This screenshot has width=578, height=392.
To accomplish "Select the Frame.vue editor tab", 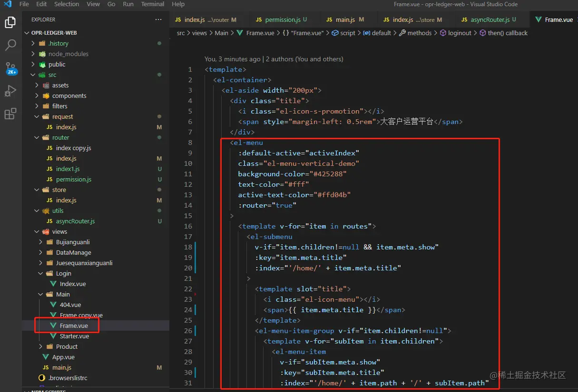I will (555, 19).
